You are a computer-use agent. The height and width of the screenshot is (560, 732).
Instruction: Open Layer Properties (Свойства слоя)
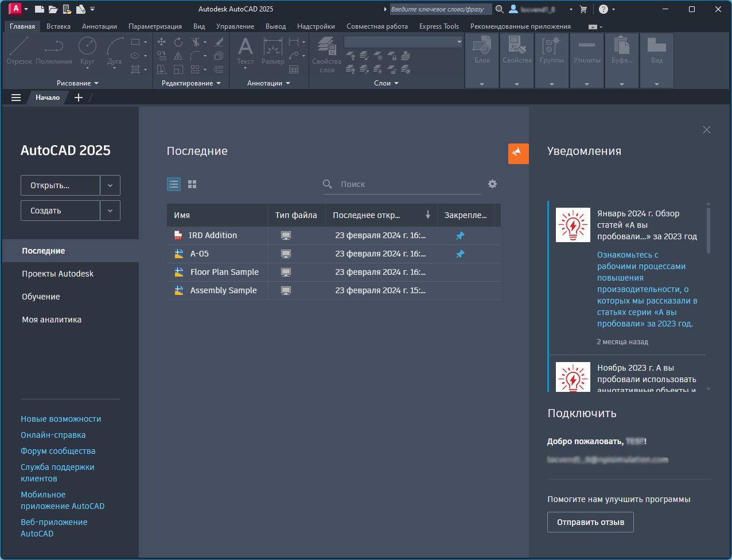point(326,55)
